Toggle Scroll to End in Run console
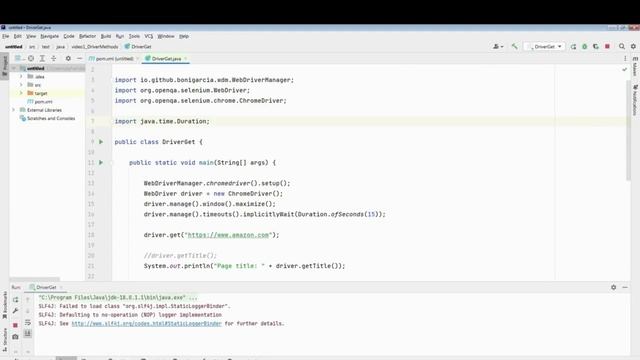640x360 pixels. 28,333
